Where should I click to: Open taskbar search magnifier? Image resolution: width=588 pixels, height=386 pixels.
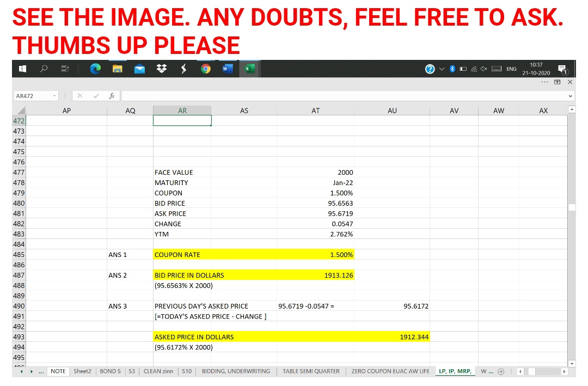point(44,69)
